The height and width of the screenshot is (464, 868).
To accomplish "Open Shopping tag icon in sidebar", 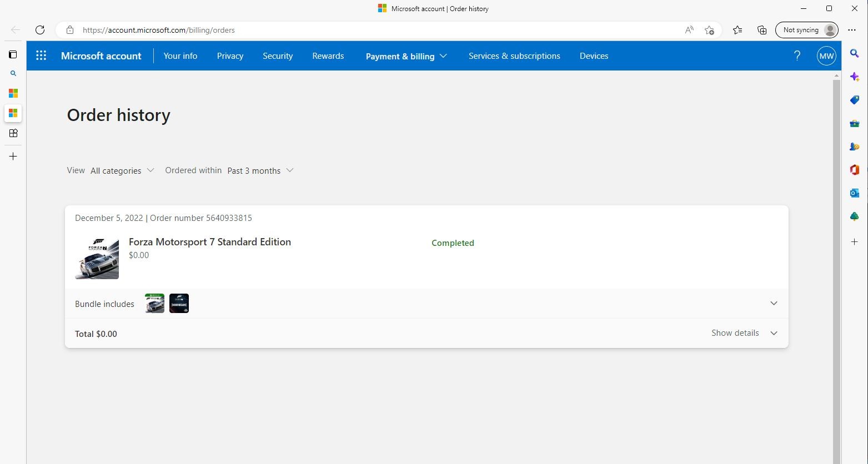I will pos(855,100).
